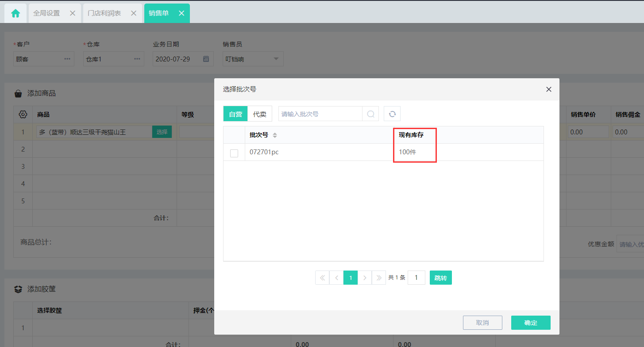The height and width of the screenshot is (347, 644).
Task: Go to the home tab icon
Action: (x=15, y=13)
